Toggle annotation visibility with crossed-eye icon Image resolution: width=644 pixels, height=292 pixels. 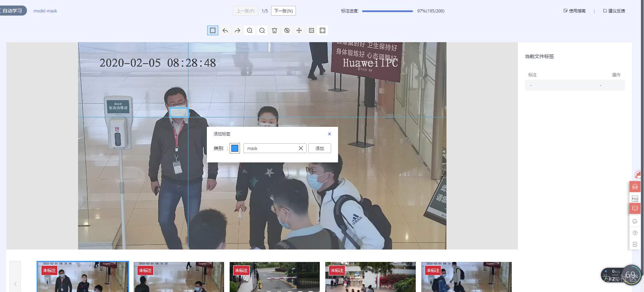click(287, 30)
